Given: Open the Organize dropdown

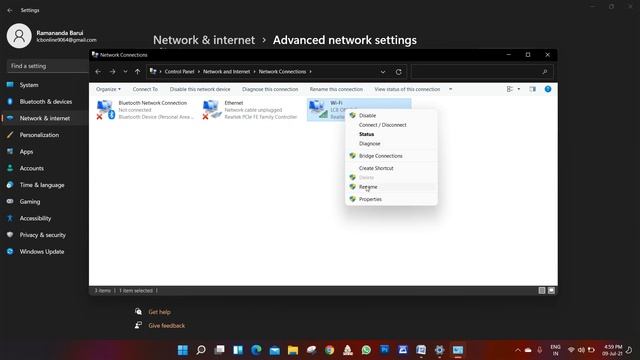Looking at the screenshot, I should pyautogui.click(x=108, y=89).
